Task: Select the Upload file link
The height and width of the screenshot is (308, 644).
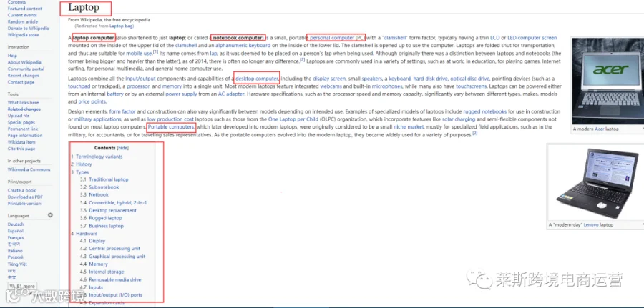Action: point(19,116)
